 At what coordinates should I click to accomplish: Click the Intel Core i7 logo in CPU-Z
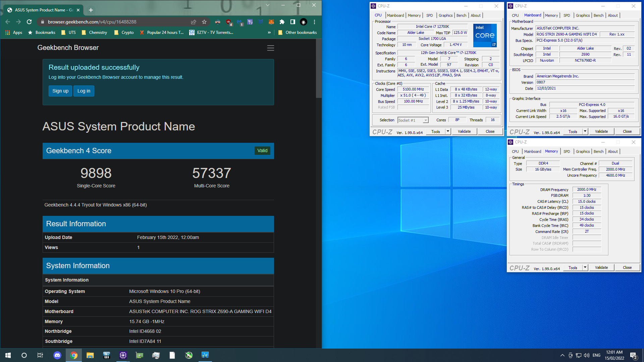click(x=485, y=35)
